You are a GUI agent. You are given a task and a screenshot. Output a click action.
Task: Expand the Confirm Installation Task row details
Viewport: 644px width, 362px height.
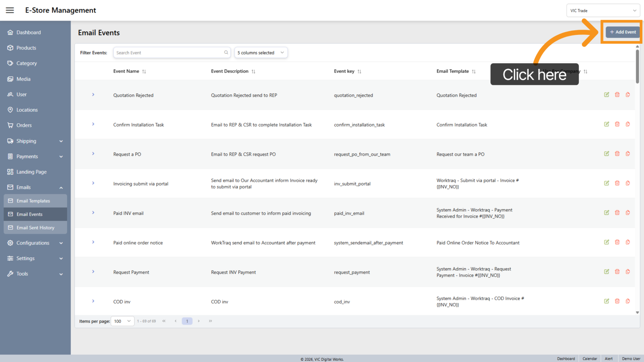(93, 124)
